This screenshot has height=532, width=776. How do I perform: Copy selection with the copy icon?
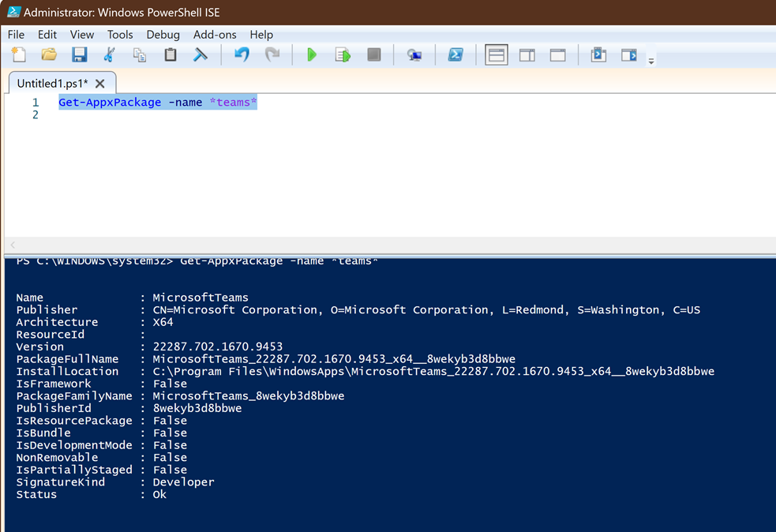point(140,54)
